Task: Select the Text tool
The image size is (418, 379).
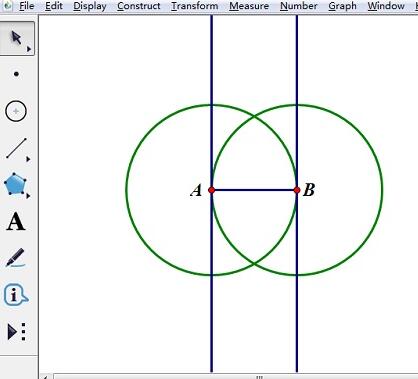Action: tap(16, 221)
